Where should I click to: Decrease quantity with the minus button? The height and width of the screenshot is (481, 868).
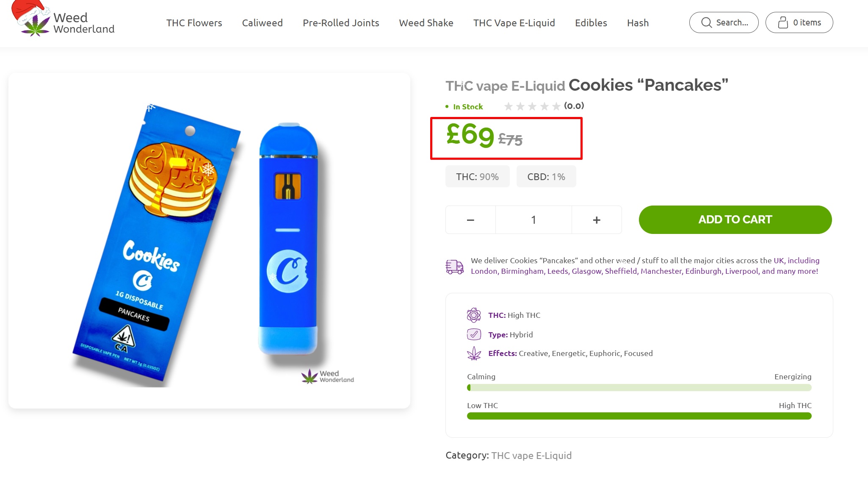click(x=470, y=220)
